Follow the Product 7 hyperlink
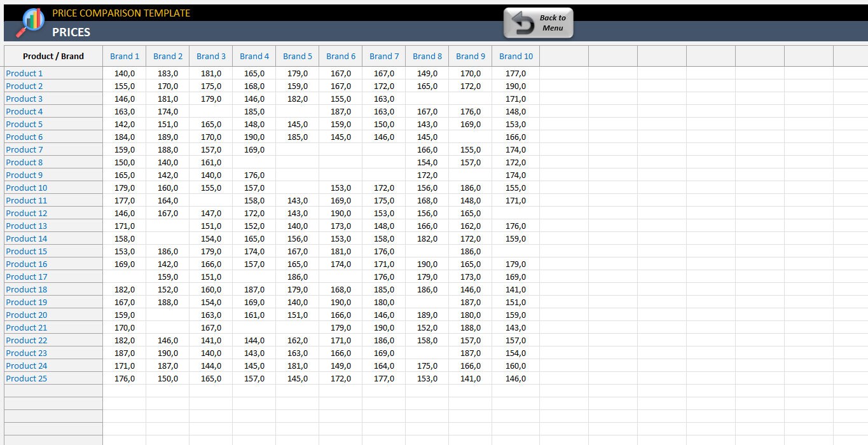The width and height of the screenshot is (868, 445). pyautogui.click(x=24, y=149)
